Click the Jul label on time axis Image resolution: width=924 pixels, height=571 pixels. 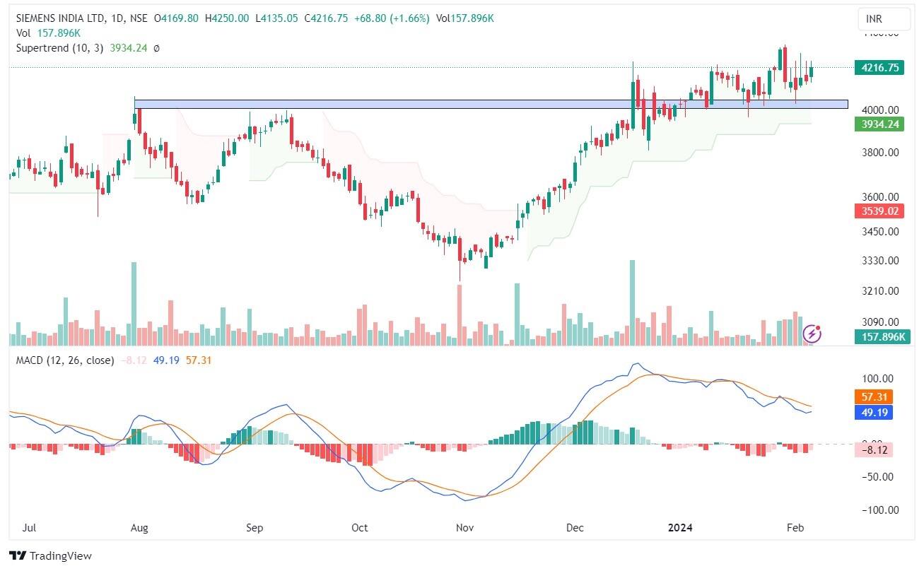pos(30,528)
